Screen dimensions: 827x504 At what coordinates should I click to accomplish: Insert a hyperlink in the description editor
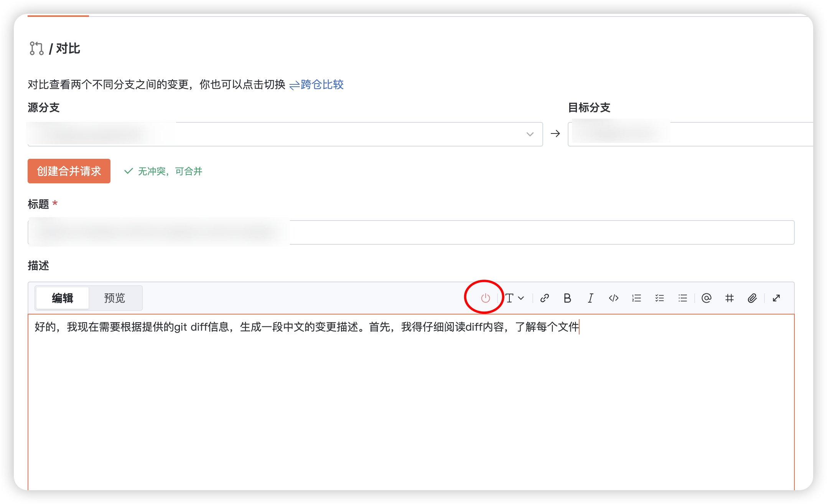tap(544, 298)
